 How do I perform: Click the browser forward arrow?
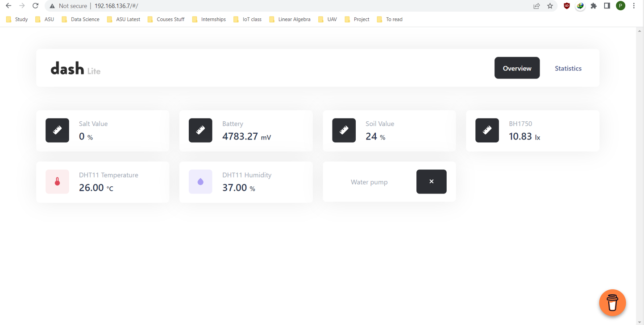(22, 6)
